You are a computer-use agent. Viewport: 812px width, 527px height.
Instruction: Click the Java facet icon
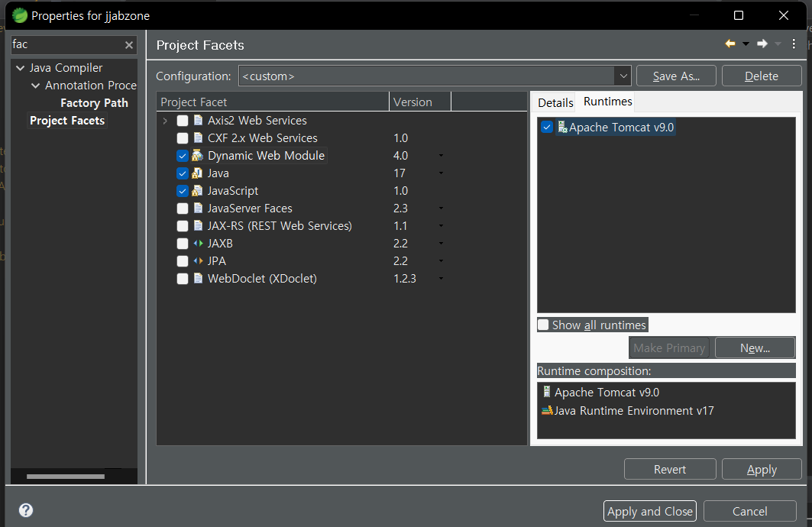197,173
